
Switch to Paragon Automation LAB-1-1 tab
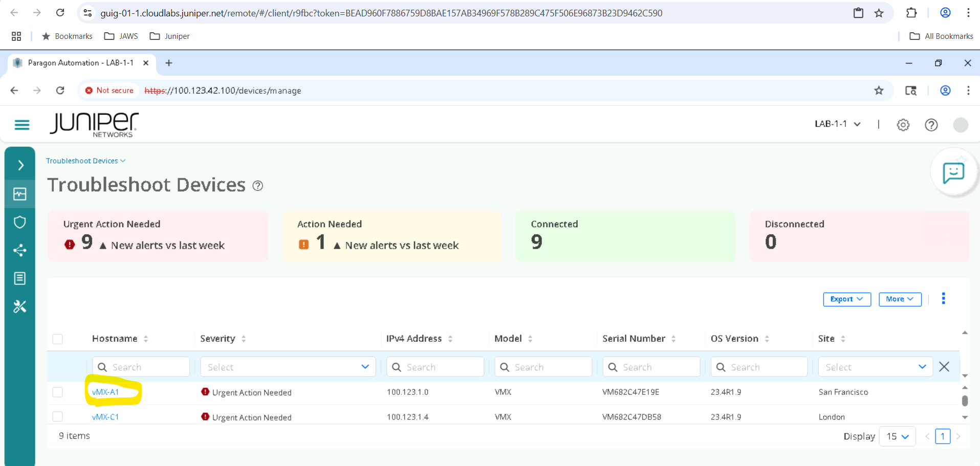pyautogui.click(x=80, y=63)
